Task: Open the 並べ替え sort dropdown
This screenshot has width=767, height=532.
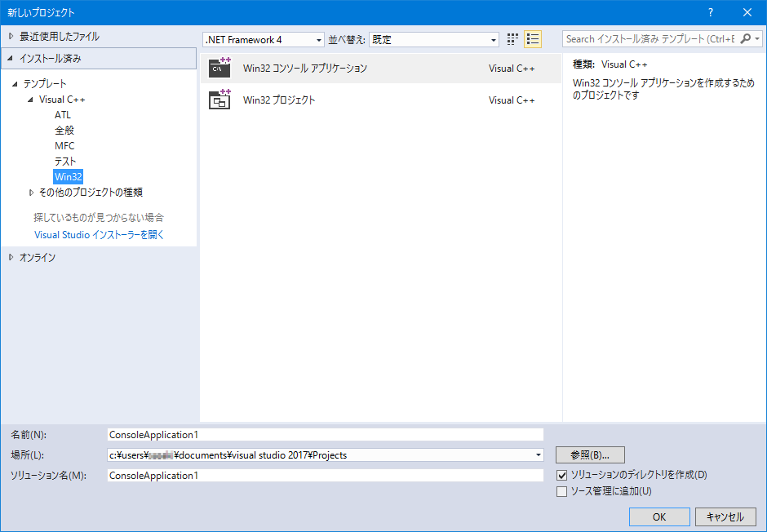Action: point(494,39)
